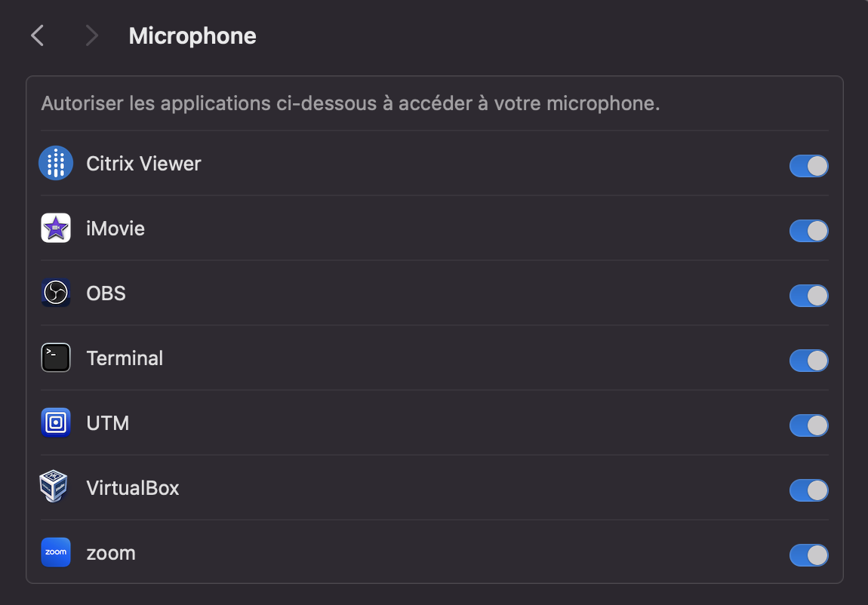Turn off VirtualBox microphone access
Viewport: 868px width, 605px height.
point(809,490)
